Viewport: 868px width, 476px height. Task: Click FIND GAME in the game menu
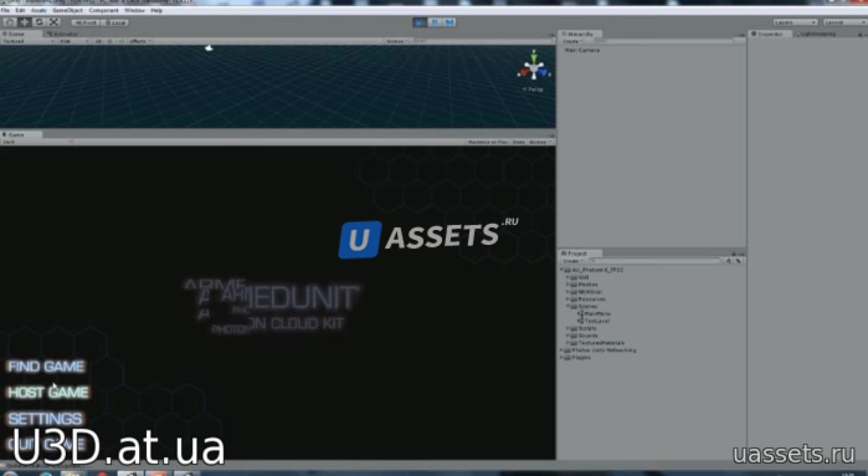coord(46,367)
